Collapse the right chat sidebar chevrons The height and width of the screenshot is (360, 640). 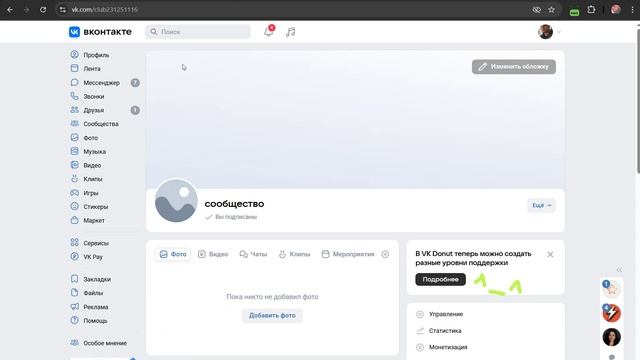pos(619,270)
